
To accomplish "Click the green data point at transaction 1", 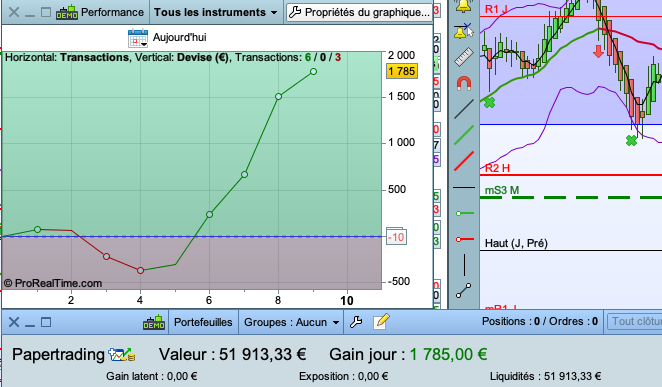I will 38,230.
